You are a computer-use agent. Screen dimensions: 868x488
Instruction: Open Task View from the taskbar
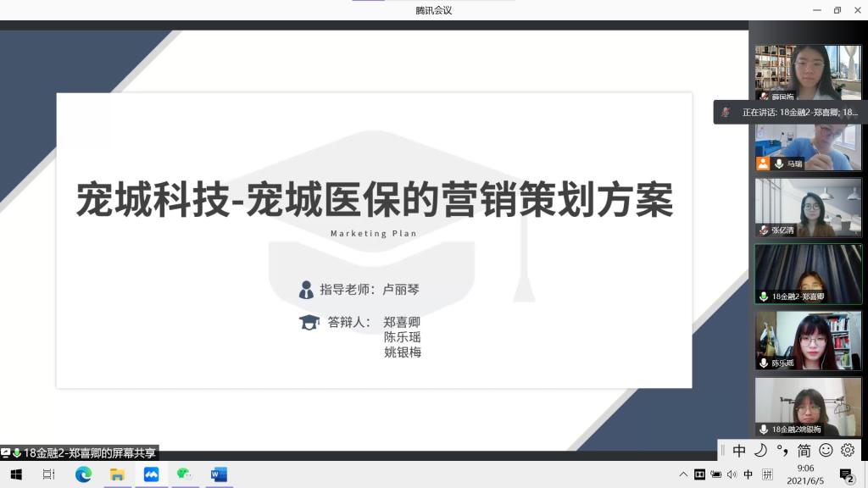tap(49, 474)
